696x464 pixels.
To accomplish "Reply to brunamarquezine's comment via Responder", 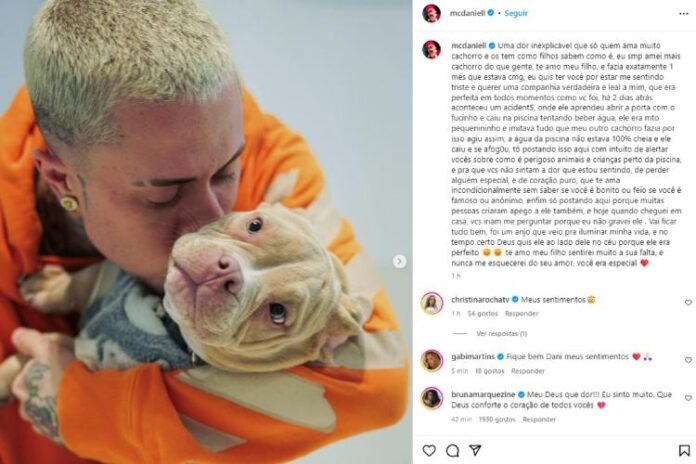I will (x=539, y=419).
